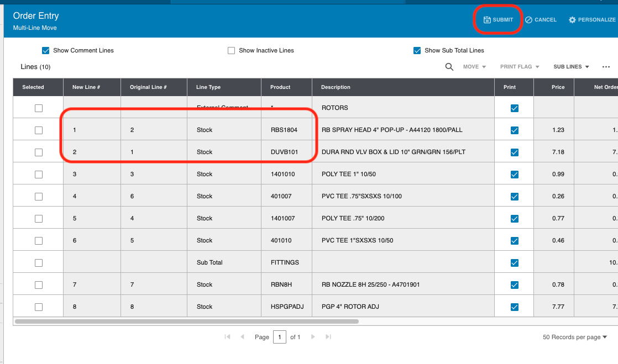This screenshot has height=364, width=618.
Task: Click the page number input field
Action: [280, 337]
